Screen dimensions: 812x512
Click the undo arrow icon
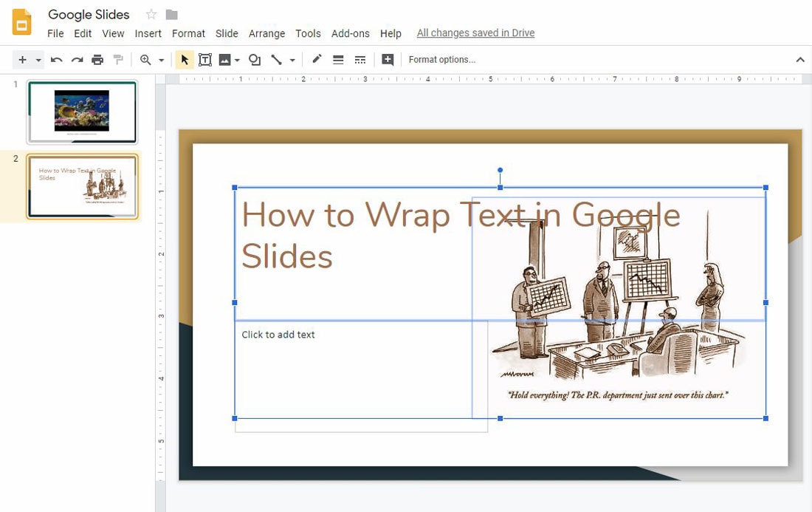tap(56, 60)
